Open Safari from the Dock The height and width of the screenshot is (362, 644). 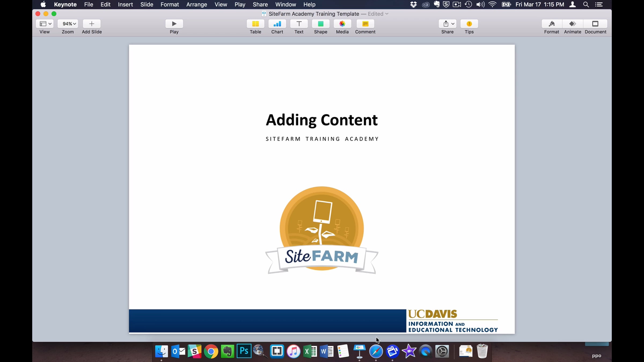[376, 351]
